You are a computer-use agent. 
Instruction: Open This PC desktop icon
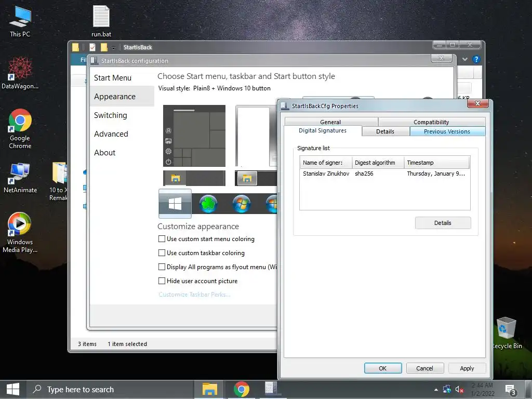click(x=20, y=22)
